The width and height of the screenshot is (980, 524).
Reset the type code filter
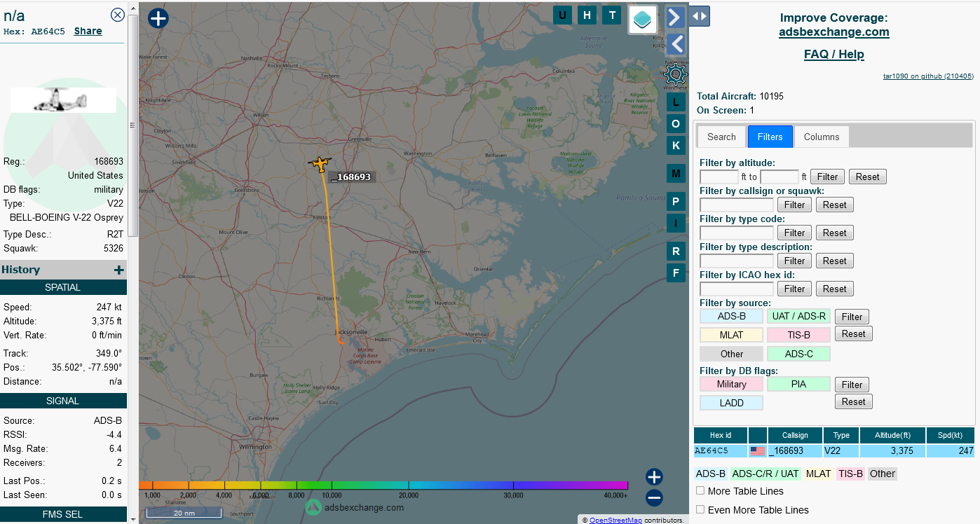click(x=834, y=233)
